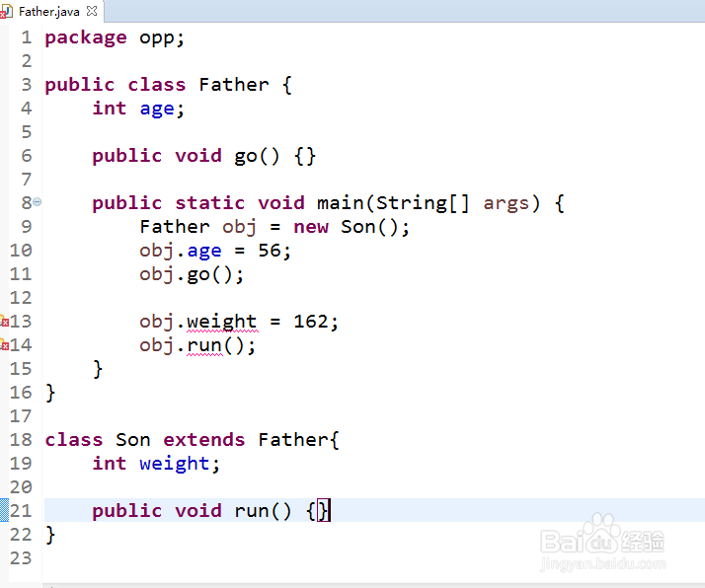
Task: Click class name 'Father' on line 3
Action: tap(234, 85)
